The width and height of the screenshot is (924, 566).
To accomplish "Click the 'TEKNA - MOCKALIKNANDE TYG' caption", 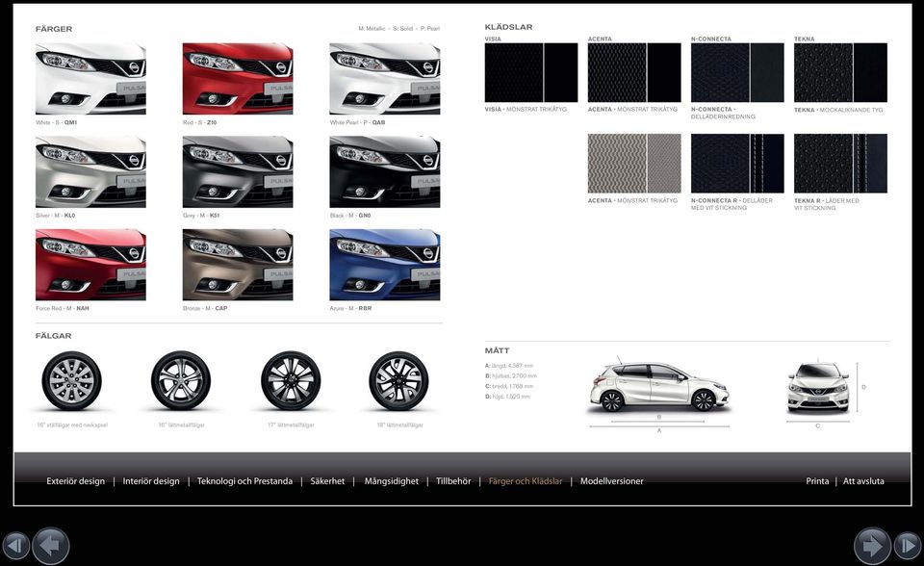I will [838, 110].
